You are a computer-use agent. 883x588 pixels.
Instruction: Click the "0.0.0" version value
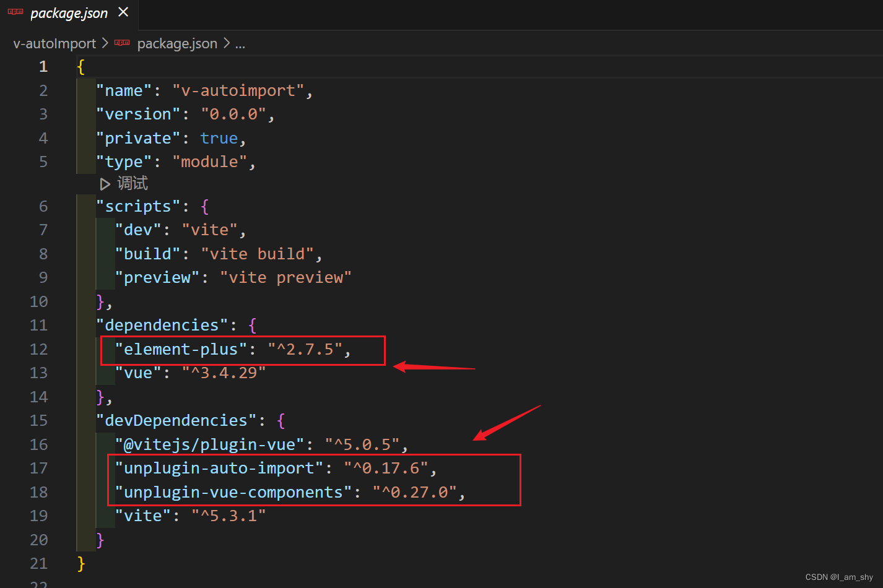pos(233,114)
